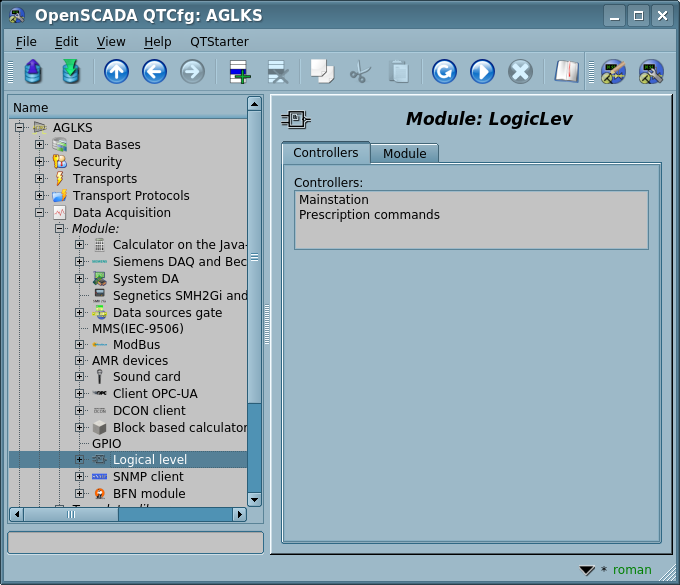The image size is (680, 585).
Task: Collapse the AGLKS root node
Action: click(20, 127)
